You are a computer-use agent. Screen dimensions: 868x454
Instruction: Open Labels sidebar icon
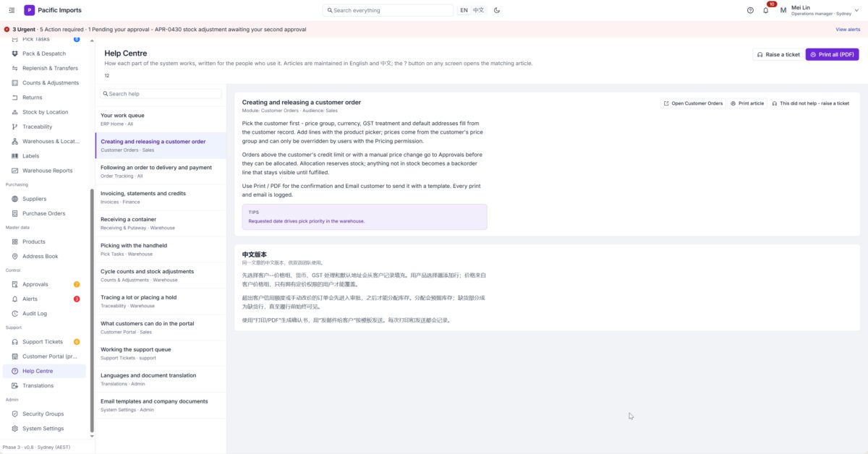coord(15,156)
